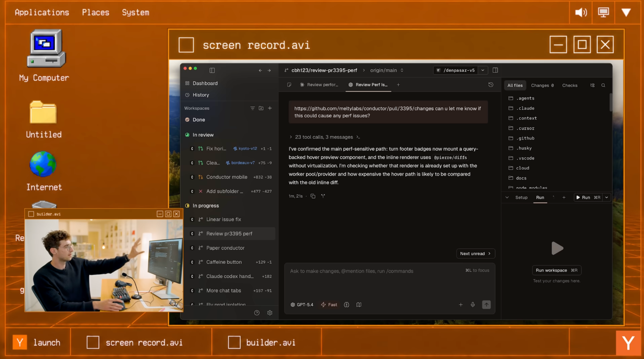Viewport: 644px width, 359px height.
Task: Click the fork icon beside the copy icon
Action: tap(323, 196)
